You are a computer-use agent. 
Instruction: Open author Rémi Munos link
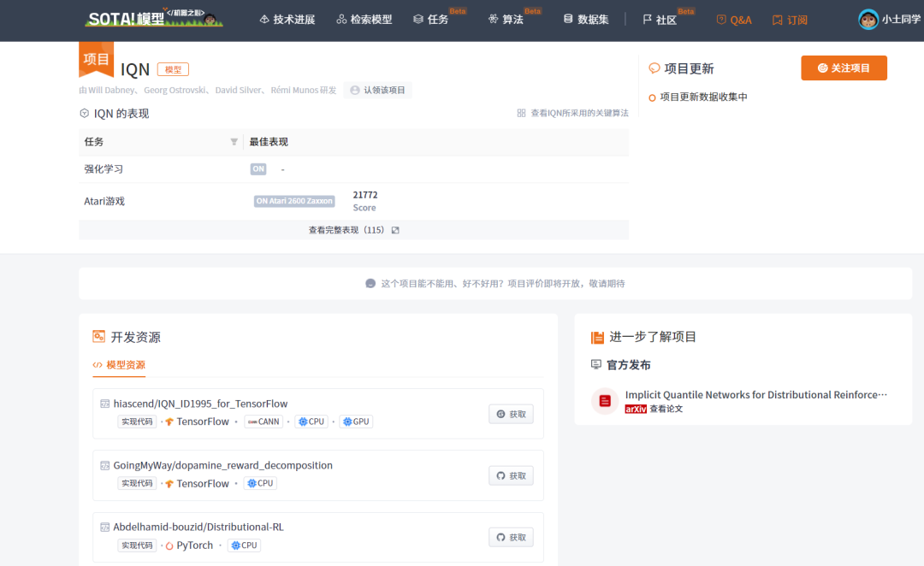294,90
